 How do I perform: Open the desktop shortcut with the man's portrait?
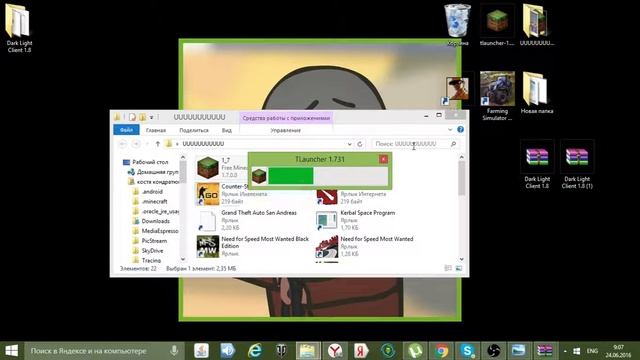pos(457,89)
